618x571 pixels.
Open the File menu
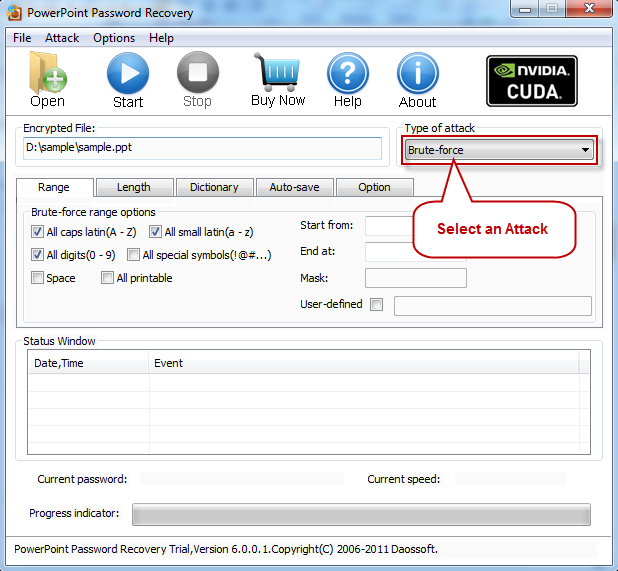[22, 38]
